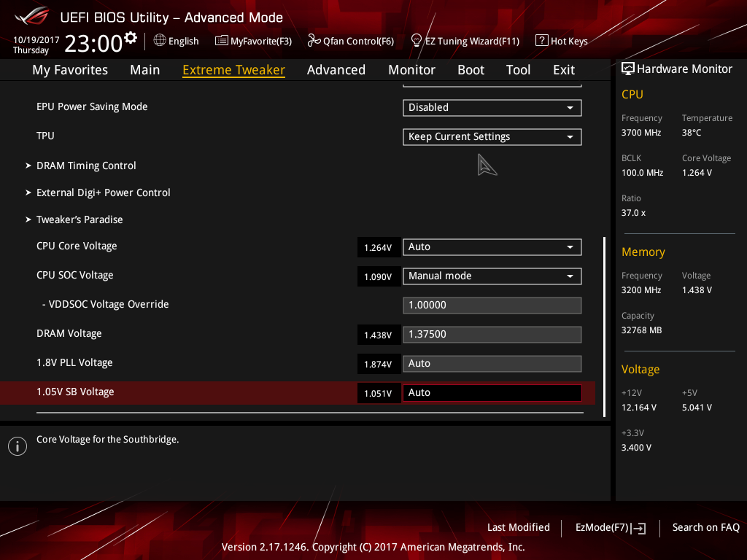Click the 3200 MHz memory frequency value

tap(641, 290)
